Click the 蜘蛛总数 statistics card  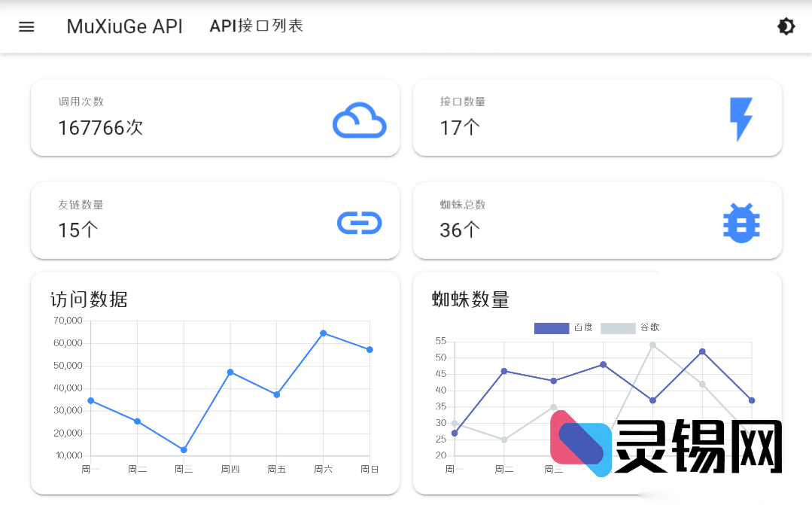pos(597,221)
